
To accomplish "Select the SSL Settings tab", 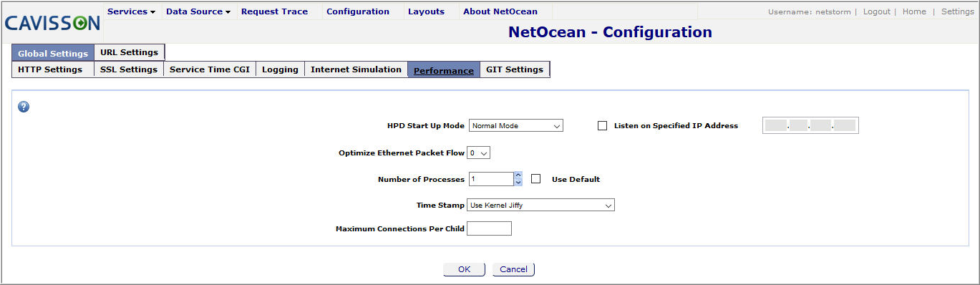I will 129,69.
